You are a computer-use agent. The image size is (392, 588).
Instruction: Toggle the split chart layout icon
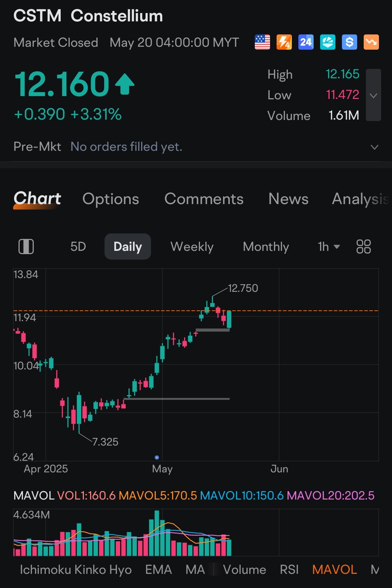(x=26, y=247)
